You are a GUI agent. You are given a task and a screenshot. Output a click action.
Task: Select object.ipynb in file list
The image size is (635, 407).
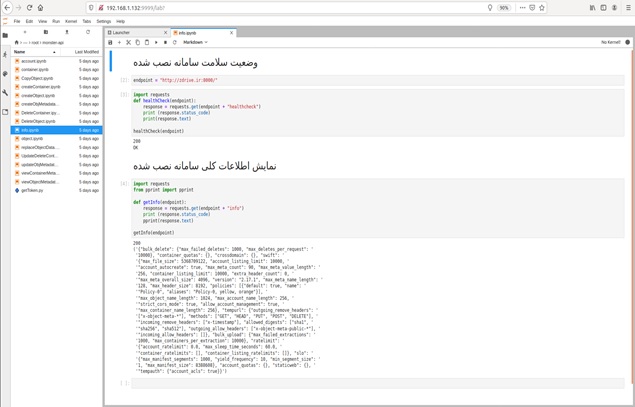pyautogui.click(x=56, y=139)
